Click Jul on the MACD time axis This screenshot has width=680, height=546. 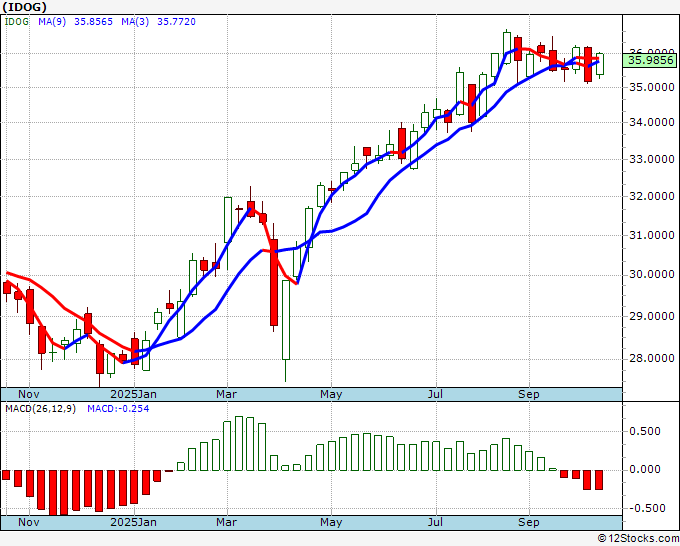click(x=435, y=522)
